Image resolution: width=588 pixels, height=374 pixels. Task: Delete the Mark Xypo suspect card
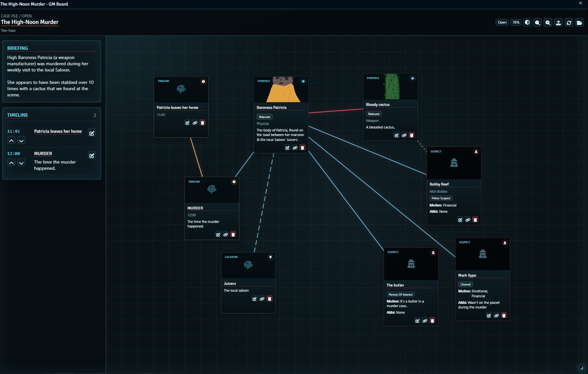click(504, 315)
